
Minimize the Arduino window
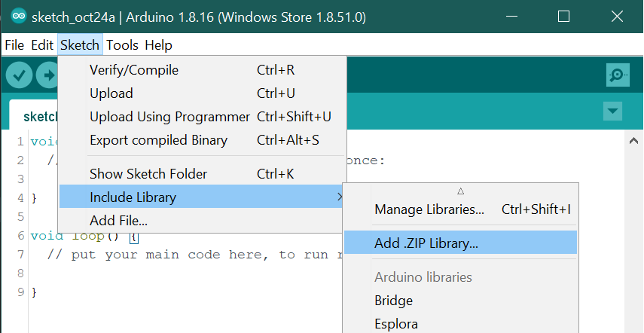click(511, 17)
